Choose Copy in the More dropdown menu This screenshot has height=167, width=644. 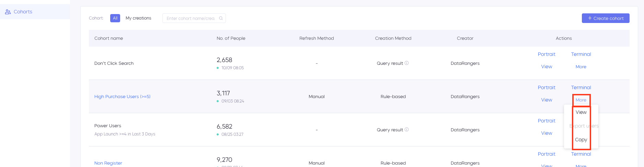tap(581, 140)
